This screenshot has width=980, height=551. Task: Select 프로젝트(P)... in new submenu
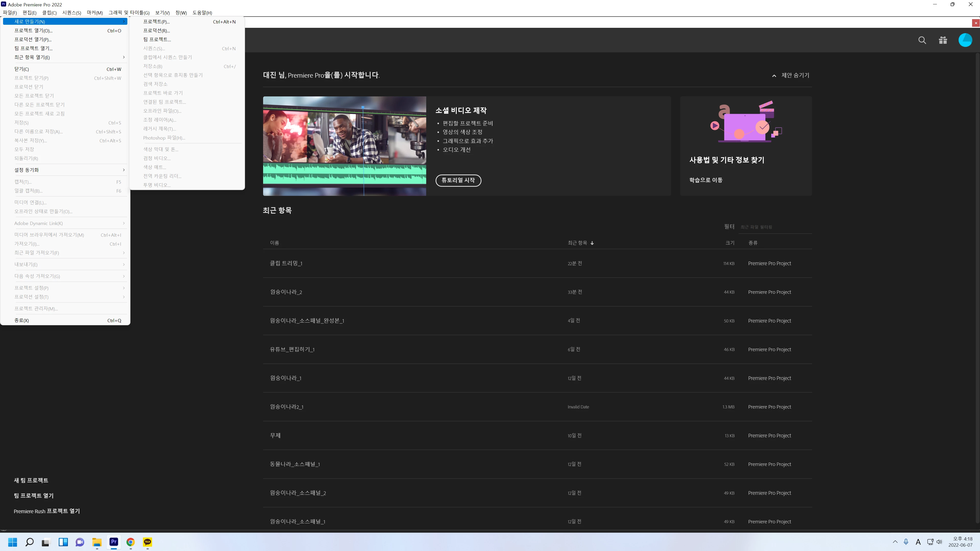[x=156, y=22]
